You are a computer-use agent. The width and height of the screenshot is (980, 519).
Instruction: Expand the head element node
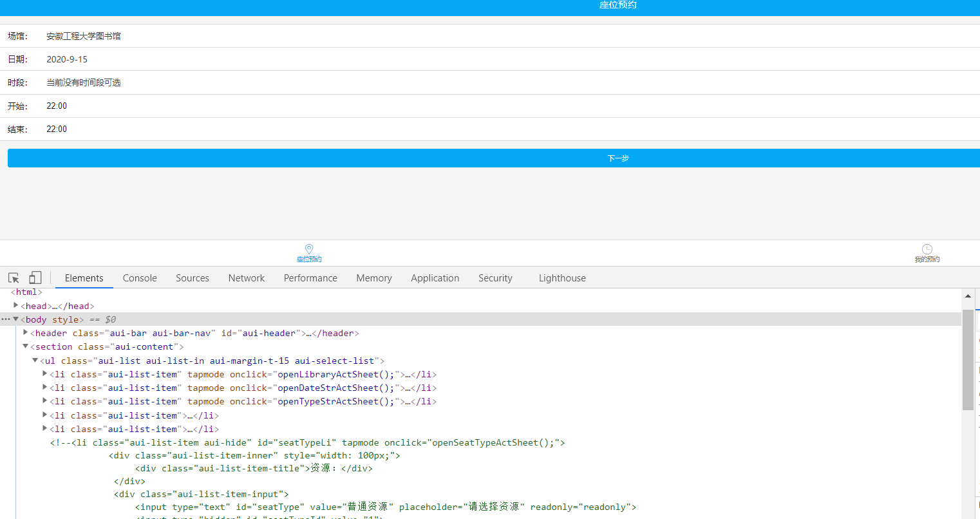(15, 305)
